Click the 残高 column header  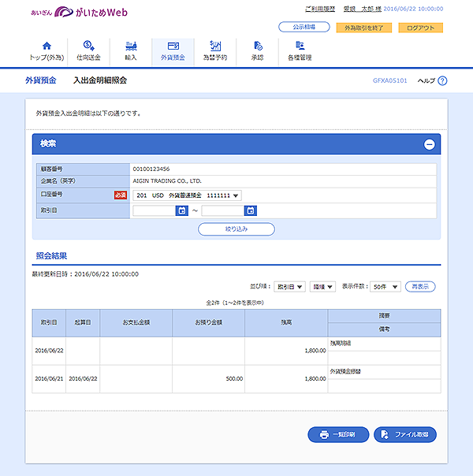[286, 322]
